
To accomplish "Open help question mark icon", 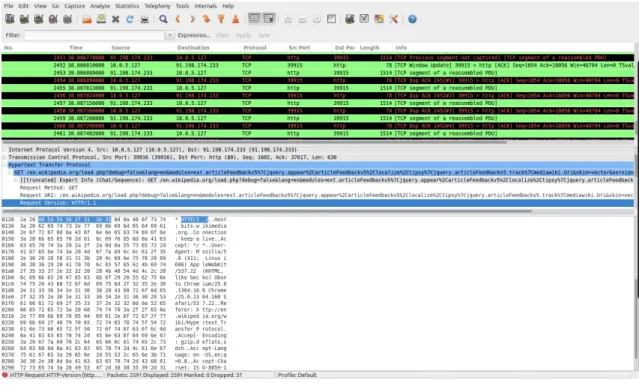I will [412, 19].
